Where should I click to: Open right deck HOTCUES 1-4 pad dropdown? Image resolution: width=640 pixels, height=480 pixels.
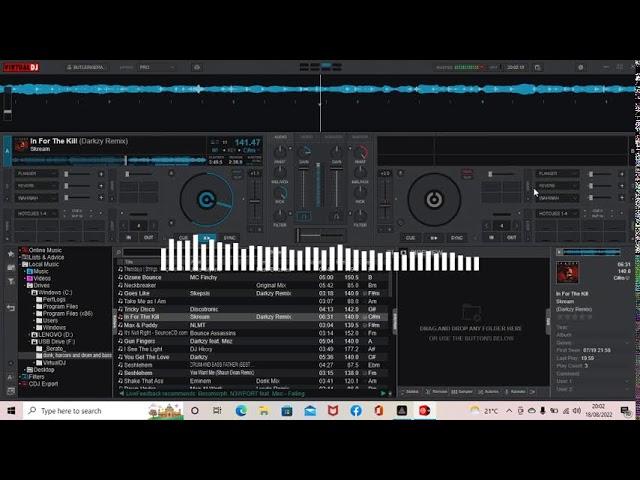click(558, 213)
